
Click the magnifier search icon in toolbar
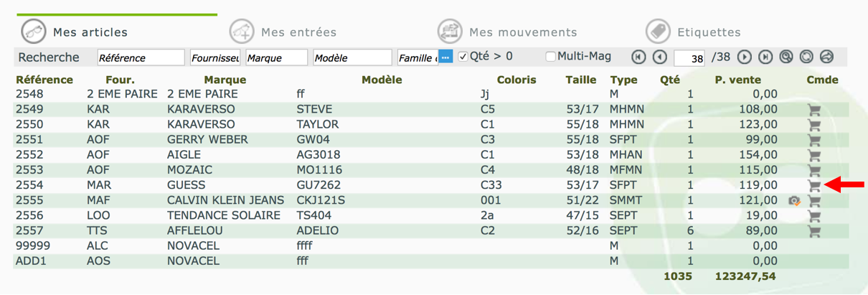(x=786, y=57)
